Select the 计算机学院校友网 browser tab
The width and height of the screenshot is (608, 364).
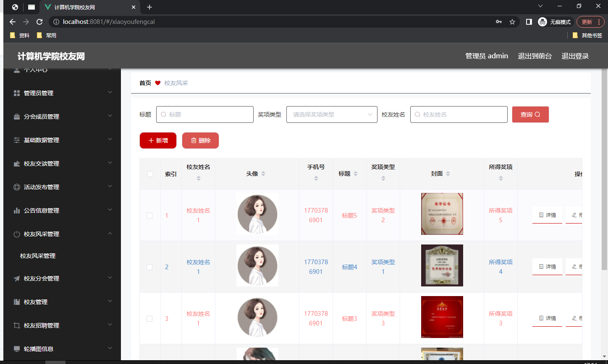[84, 7]
